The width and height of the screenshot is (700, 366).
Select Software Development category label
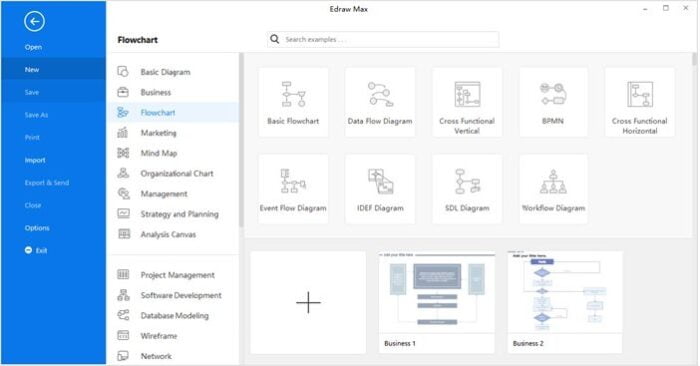tap(181, 295)
